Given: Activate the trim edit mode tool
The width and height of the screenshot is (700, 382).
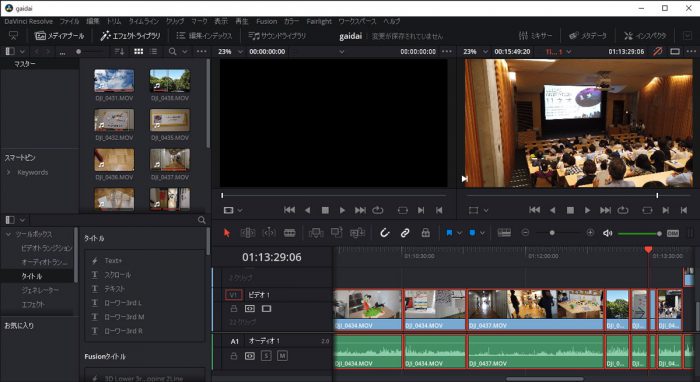Looking at the screenshot, I should pyautogui.click(x=248, y=233).
